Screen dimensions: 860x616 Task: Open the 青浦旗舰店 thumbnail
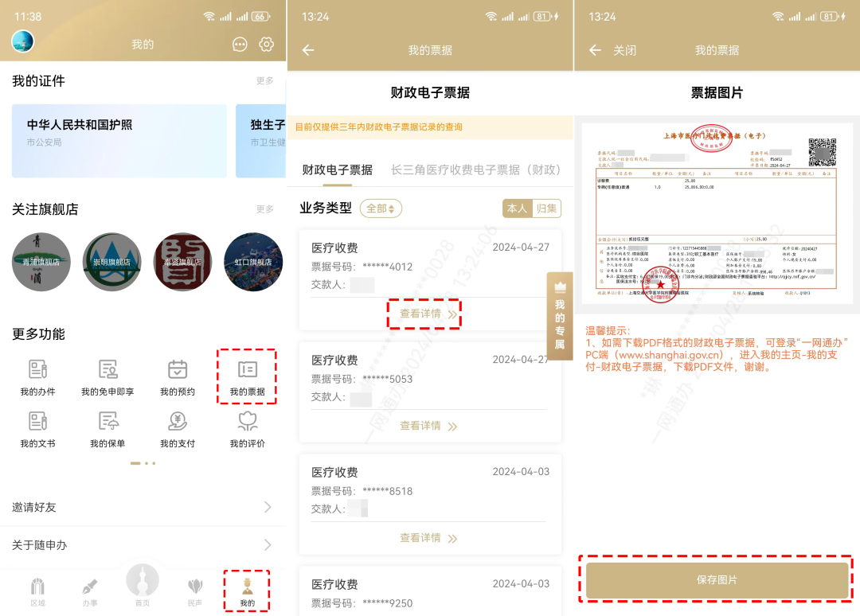41,262
